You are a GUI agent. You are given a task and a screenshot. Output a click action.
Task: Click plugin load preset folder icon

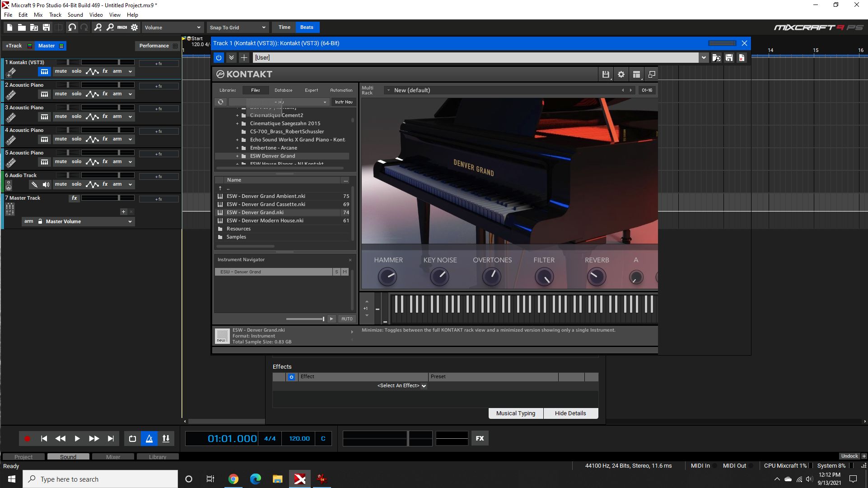(716, 58)
